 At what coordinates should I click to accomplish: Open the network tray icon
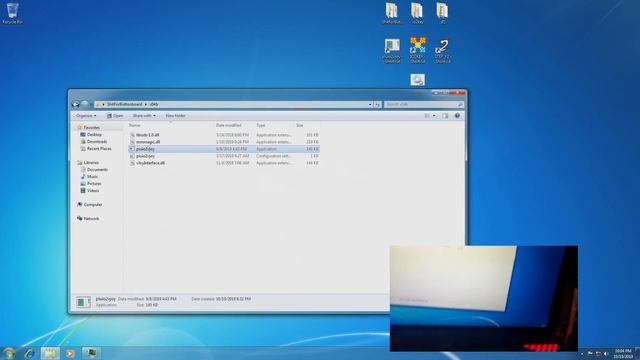598,353
